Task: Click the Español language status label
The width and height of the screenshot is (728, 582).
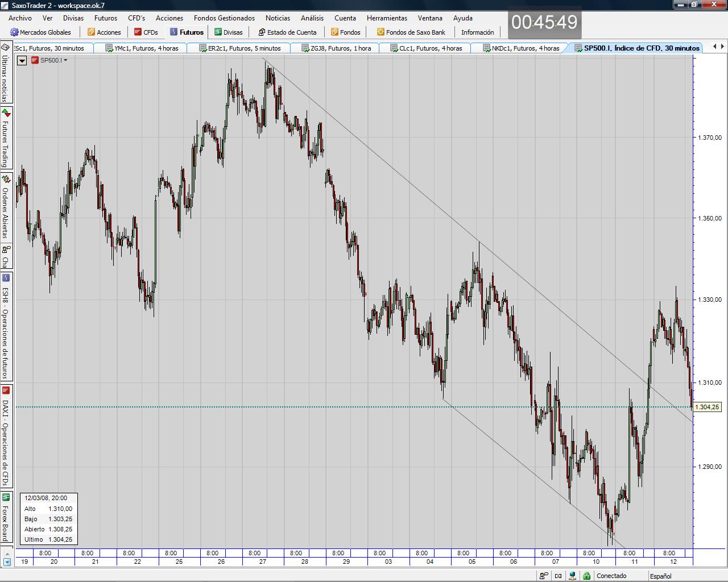Action: (660, 576)
